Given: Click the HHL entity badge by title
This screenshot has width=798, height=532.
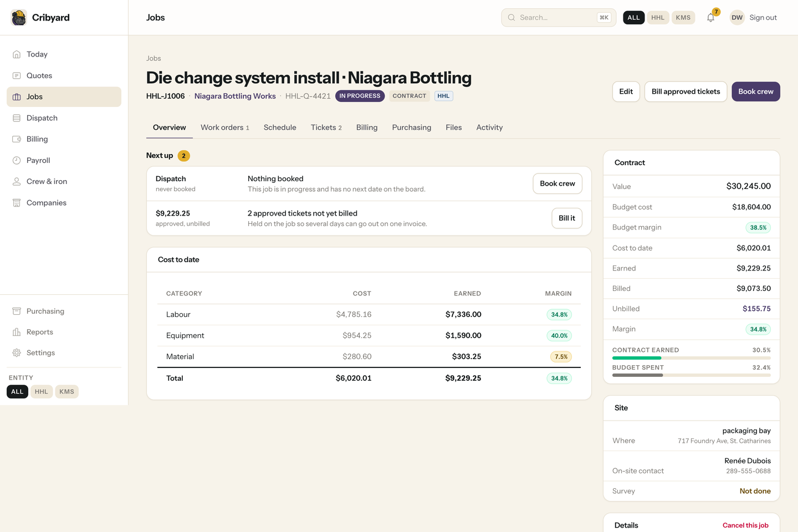Looking at the screenshot, I should pos(443,96).
